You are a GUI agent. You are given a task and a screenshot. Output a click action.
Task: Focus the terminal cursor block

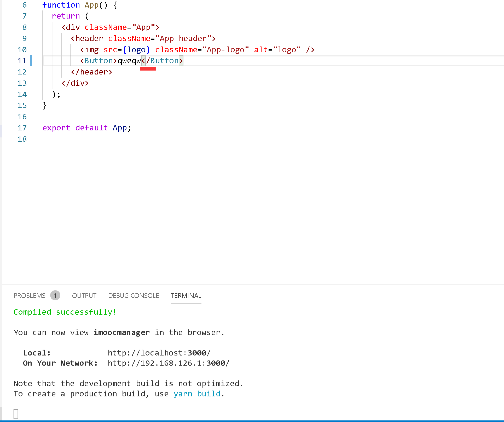[x=16, y=414]
